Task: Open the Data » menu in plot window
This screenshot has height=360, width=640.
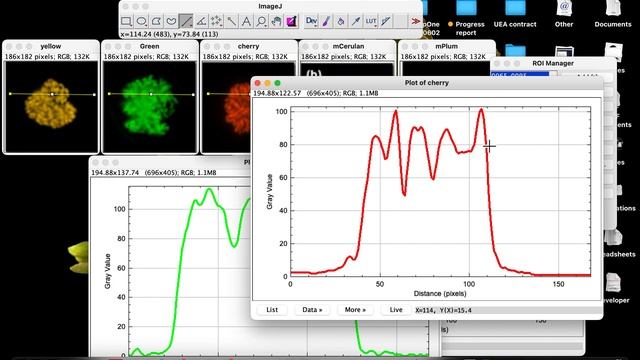Action: click(312, 310)
